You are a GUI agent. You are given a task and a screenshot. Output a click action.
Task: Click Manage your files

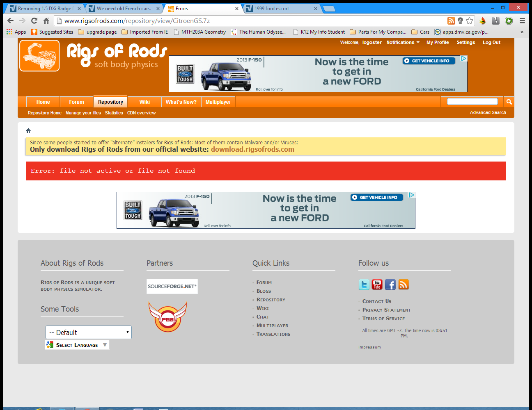(x=83, y=113)
